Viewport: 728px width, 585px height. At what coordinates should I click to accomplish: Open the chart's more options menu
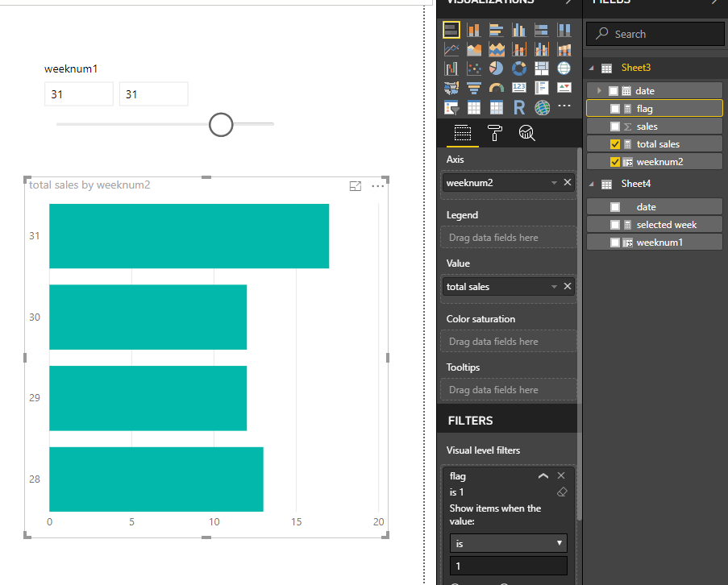pyautogui.click(x=377, y=186)
